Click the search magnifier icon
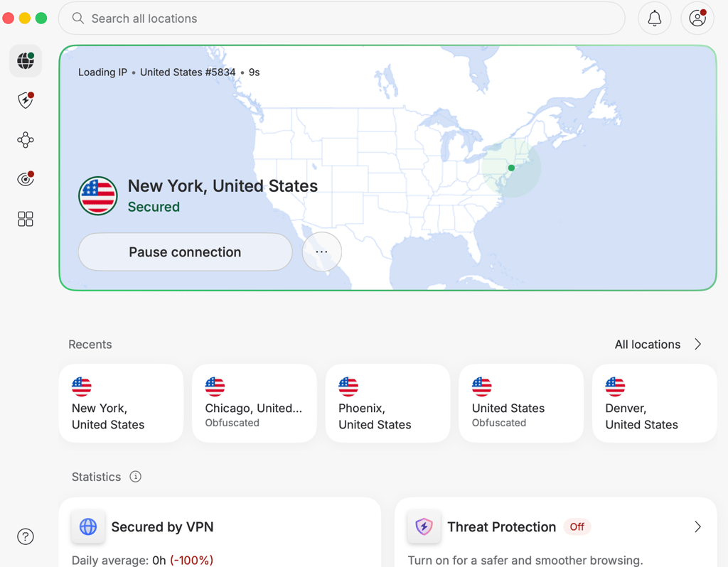Image resolution: width=728 pixels, height=567 pixels. [78, 18]
